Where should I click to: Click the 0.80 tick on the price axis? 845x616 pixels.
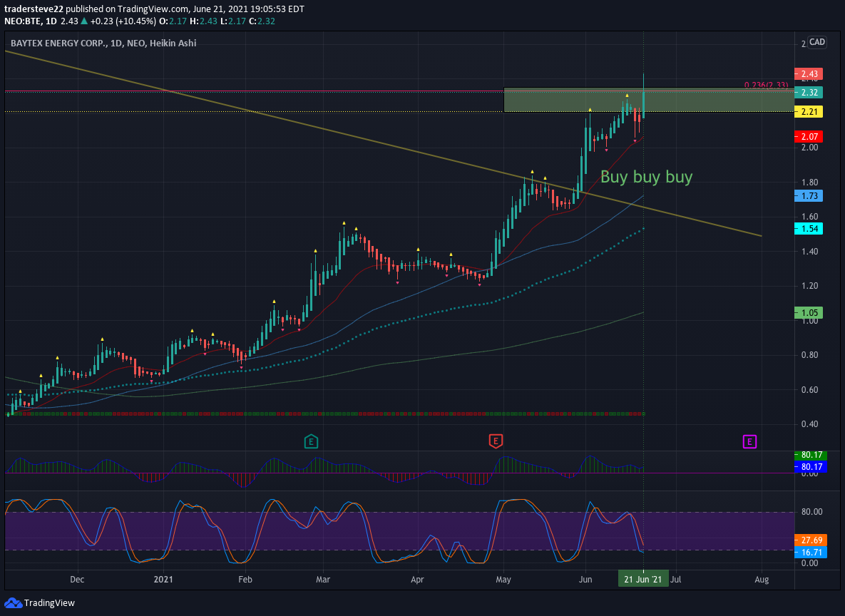[809, 355]
